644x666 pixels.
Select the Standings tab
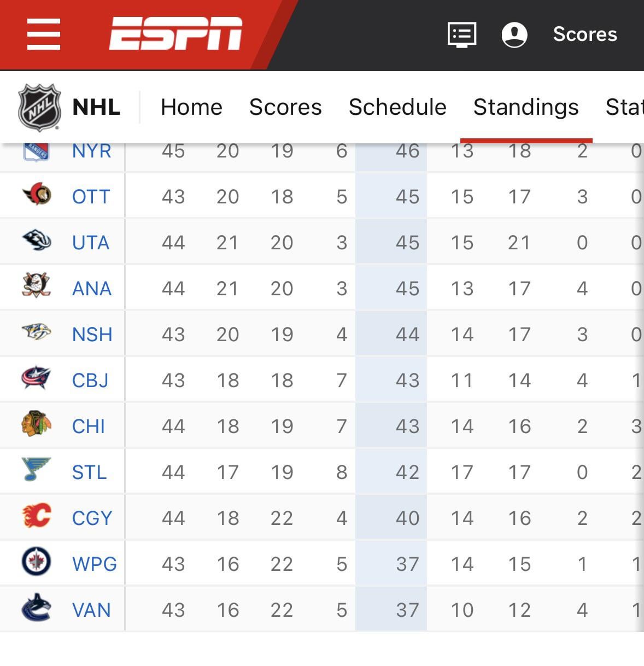click(x=526, y=107)
